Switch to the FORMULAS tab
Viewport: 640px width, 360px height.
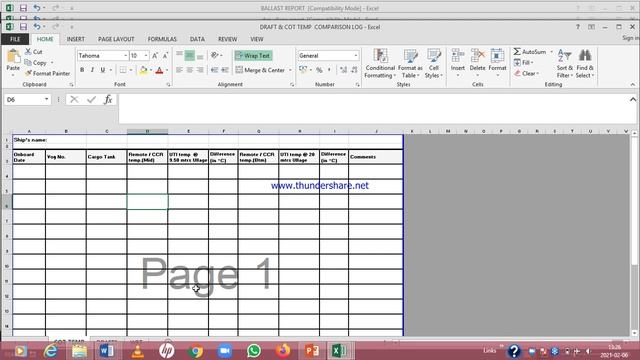point(162,39)
